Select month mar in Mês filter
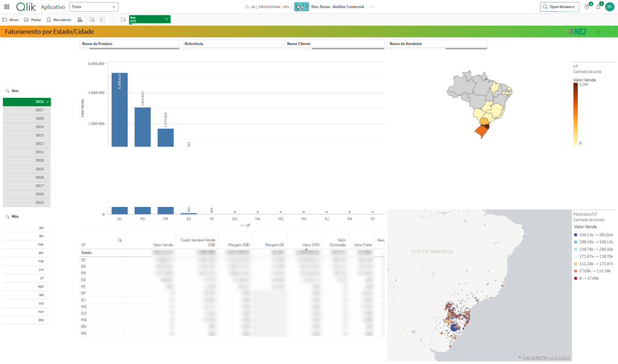The width and height of the screenshot is (618, 364). [27, 245]
